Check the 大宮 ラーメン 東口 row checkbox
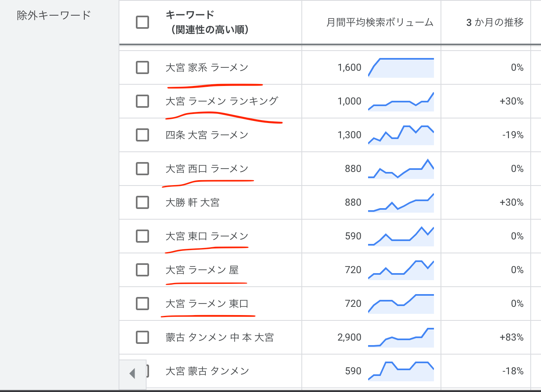This screenshot has height=392, width=541. (142, 304)
